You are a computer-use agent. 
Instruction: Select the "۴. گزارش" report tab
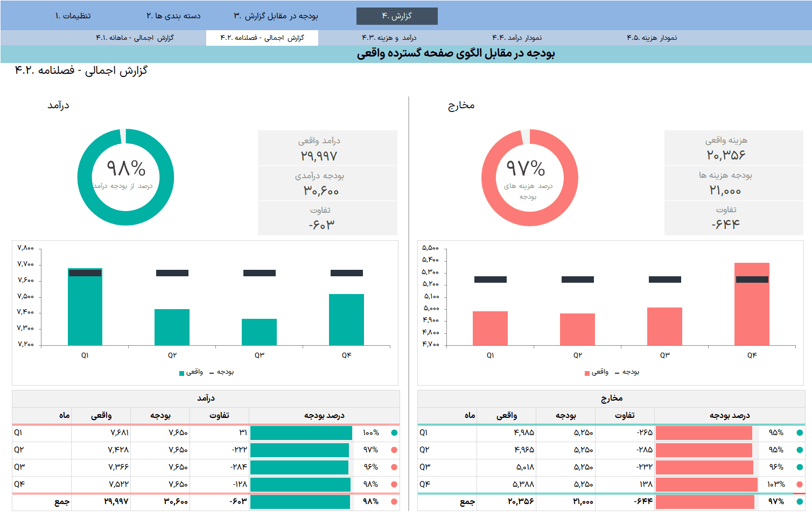(397, 16)
